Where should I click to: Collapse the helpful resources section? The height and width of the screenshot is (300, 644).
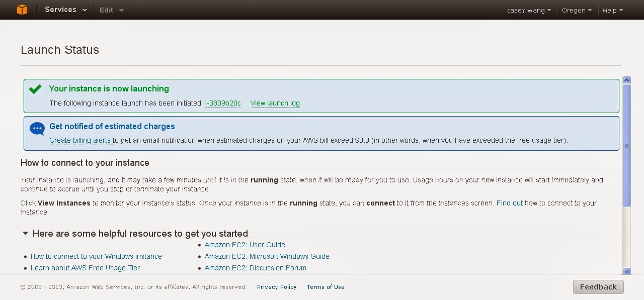25,233
